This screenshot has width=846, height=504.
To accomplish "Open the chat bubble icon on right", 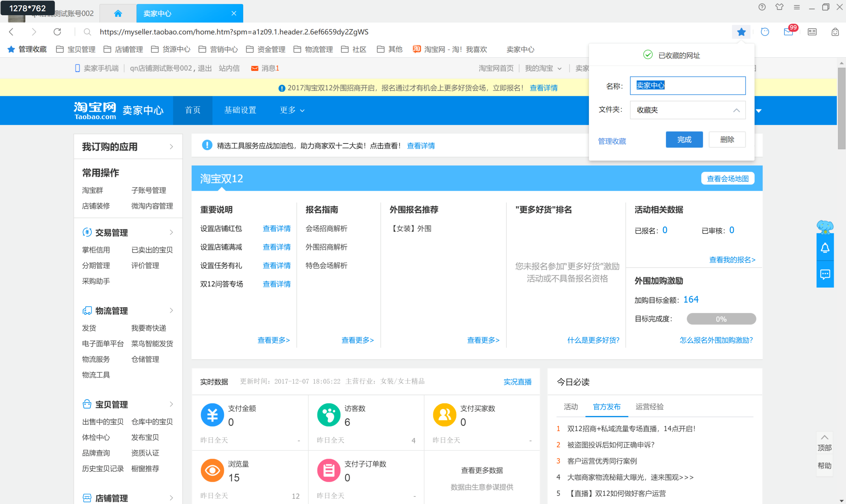I will click(825, 274).
